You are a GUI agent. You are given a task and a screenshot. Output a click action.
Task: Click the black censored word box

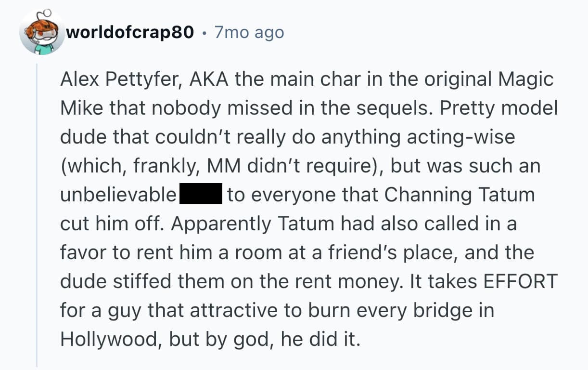[x=200, y=195]
